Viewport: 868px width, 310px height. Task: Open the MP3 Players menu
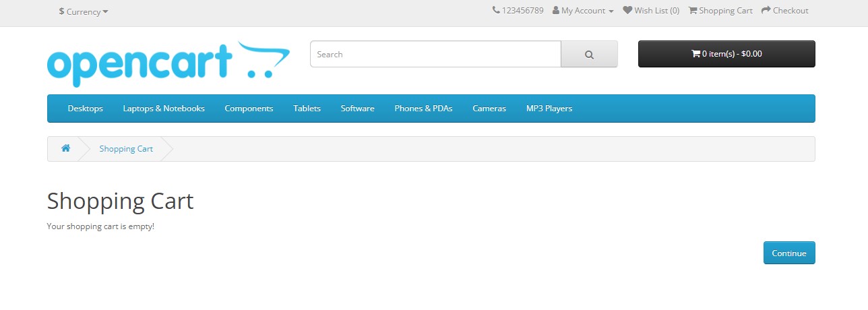pyautogui.click(x=549, y=108)
